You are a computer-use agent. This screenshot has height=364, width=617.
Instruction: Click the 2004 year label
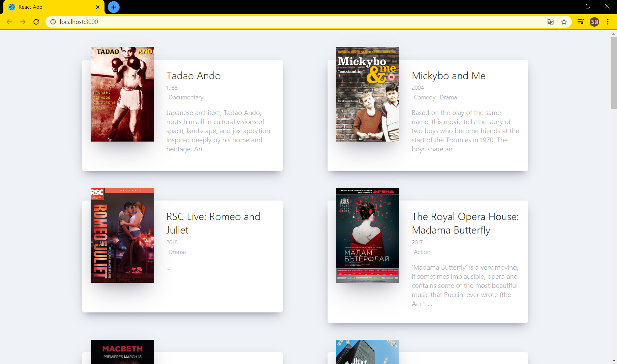418,88
